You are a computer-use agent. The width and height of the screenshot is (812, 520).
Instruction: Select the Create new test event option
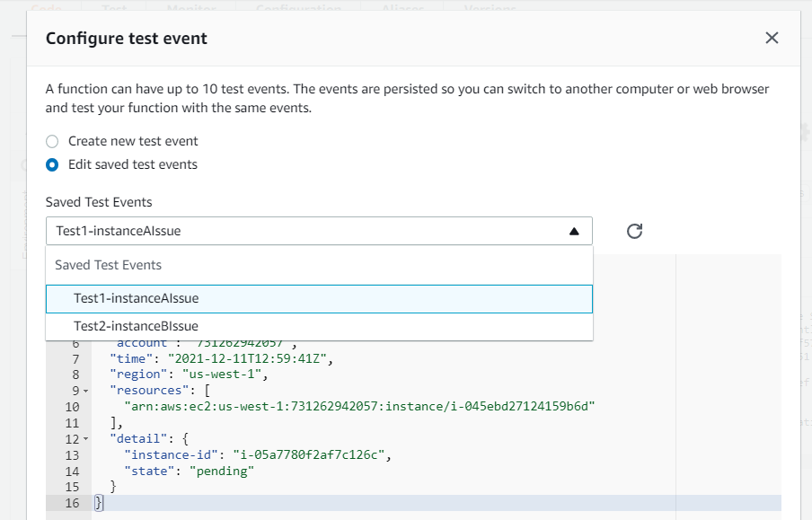(53, 141)
